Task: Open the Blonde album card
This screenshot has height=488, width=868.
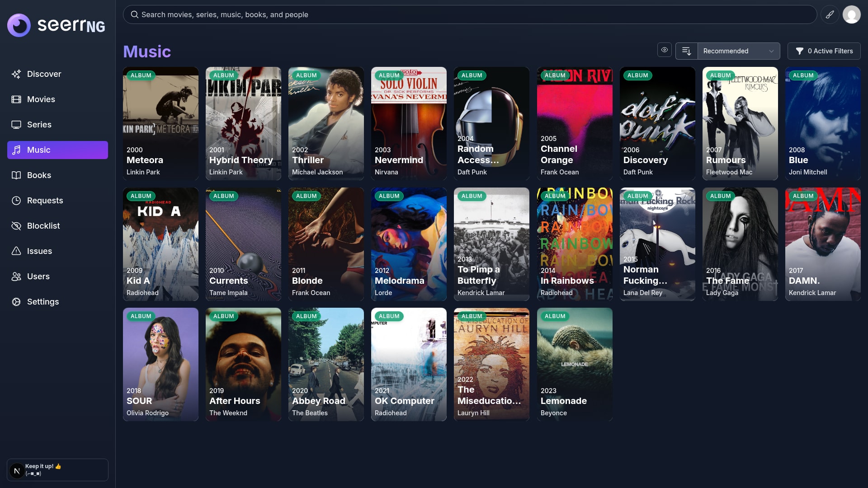Action: 326,244
